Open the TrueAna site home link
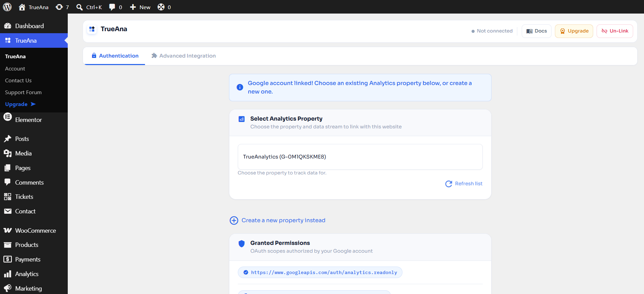Viewport: 644px width, 294px height. point(34,7)
